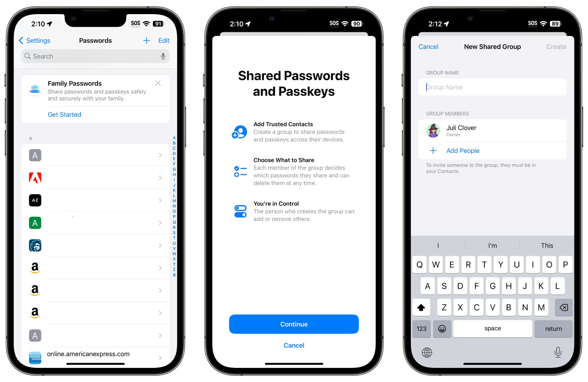
Task: Tap Get Started for Family Passwords
Action: [66, 114]
